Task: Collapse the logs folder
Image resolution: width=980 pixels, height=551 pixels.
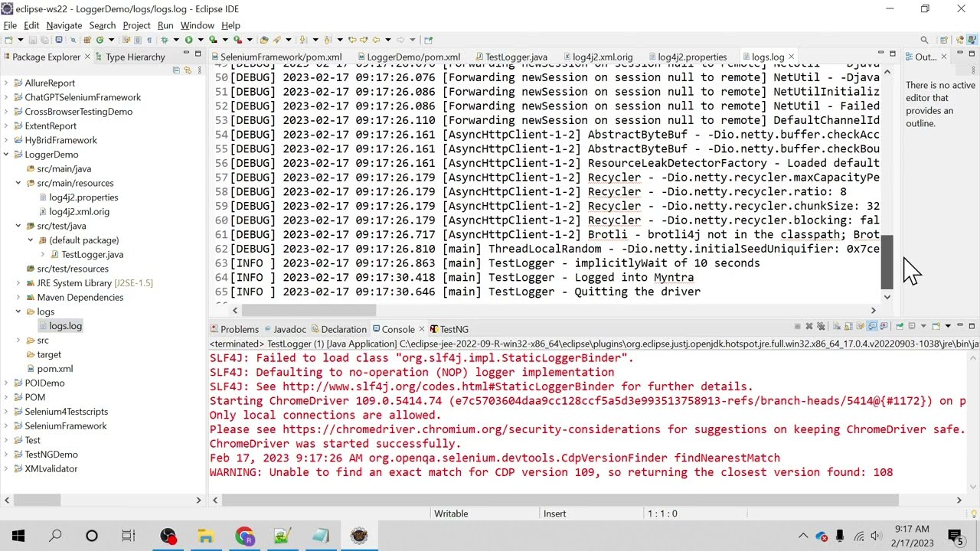Action: (18, 311)
